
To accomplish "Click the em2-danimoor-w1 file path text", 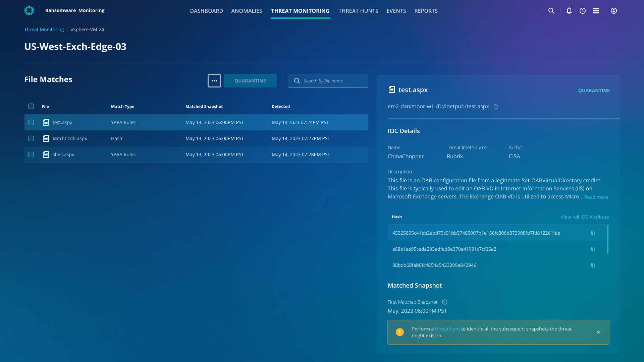I will (x=438, y=106).
